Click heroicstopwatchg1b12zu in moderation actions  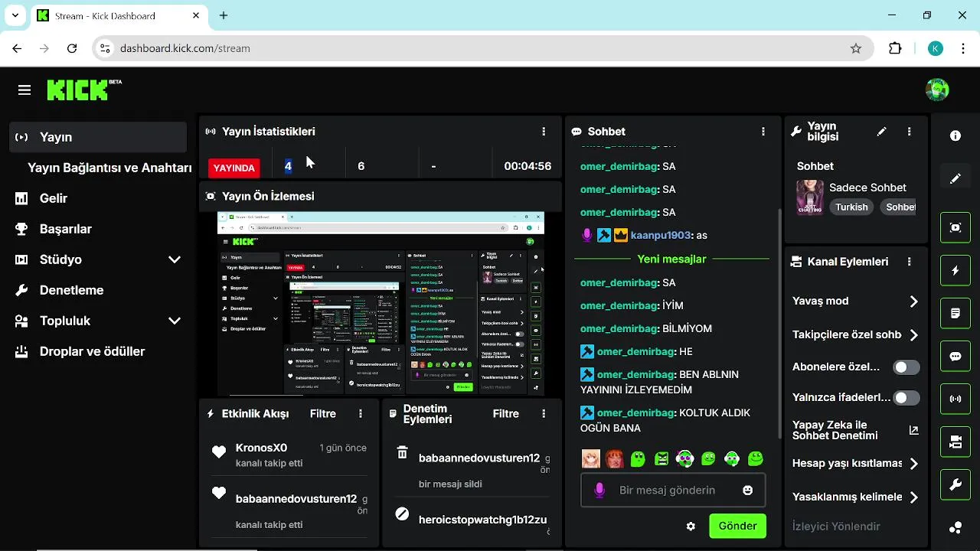pos(483,519)
